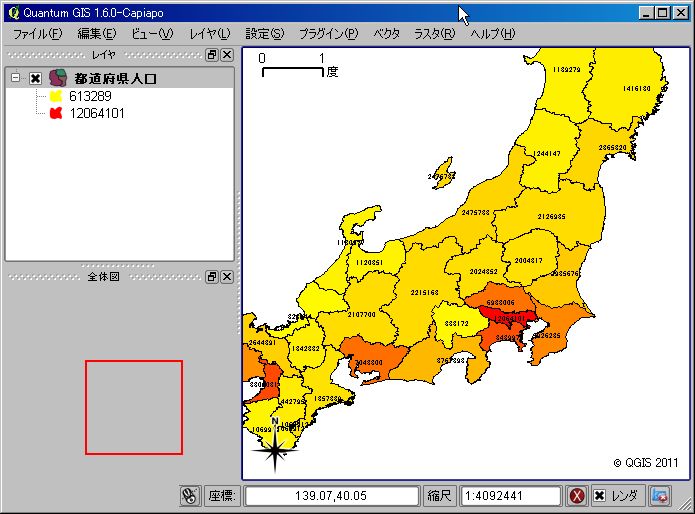This screenshot has width=695, height=514.
Task: Toggle visibility of 都道府県人口 layer
Action: [x=35, y=78]
